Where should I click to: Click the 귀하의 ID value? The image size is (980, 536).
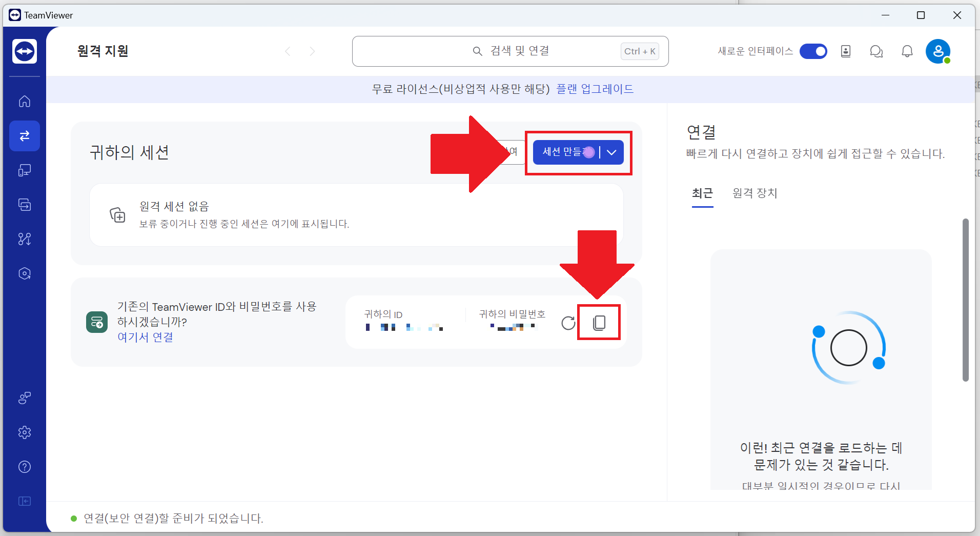(x=404, y=327)
